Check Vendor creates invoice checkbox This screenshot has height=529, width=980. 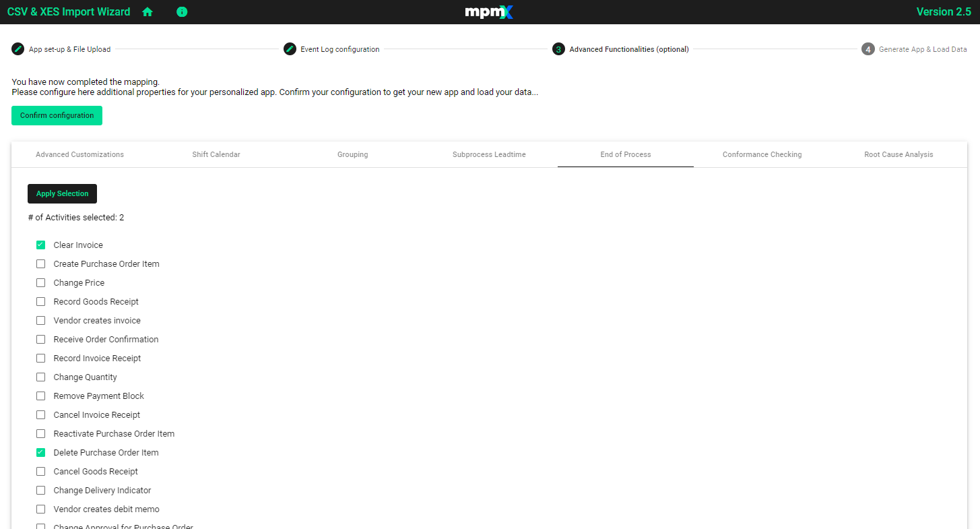click(x=40, y=320)
